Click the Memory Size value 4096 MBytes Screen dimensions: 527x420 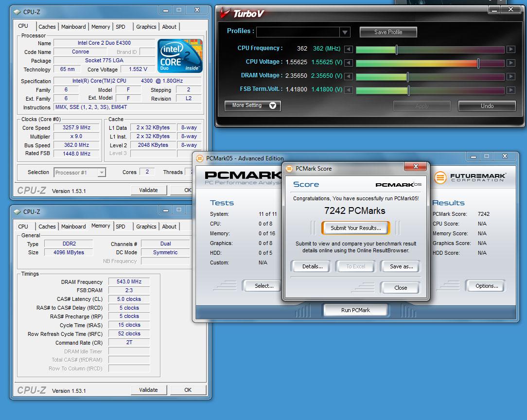click(x=69, y=252)
